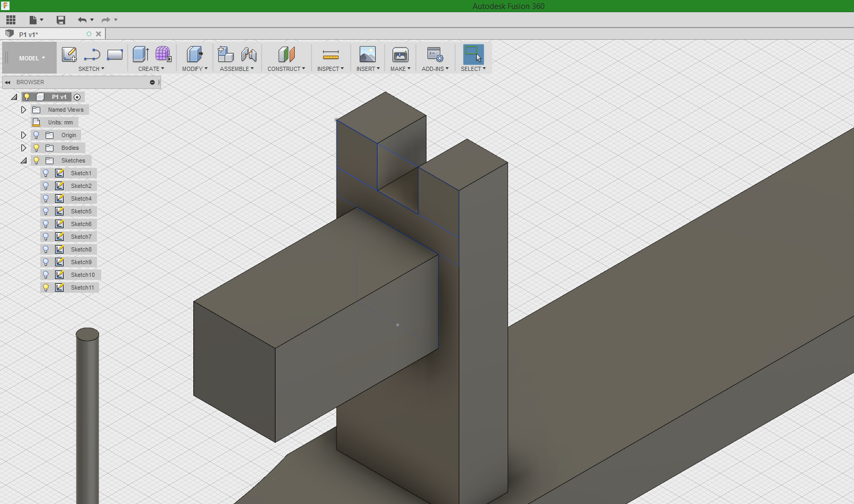Open the File icon dropdown arrow
This screenshot has height=504, width=854.
click(x=42, y=20)
